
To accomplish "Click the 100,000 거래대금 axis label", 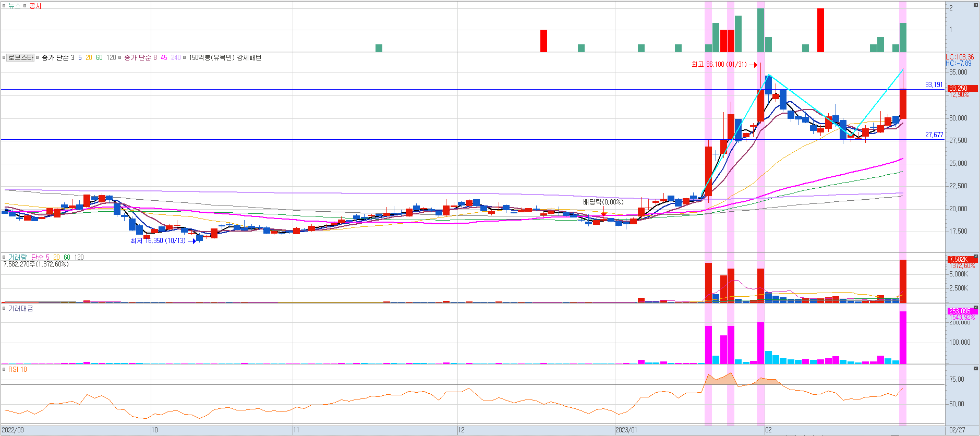I will click(960, 342).
